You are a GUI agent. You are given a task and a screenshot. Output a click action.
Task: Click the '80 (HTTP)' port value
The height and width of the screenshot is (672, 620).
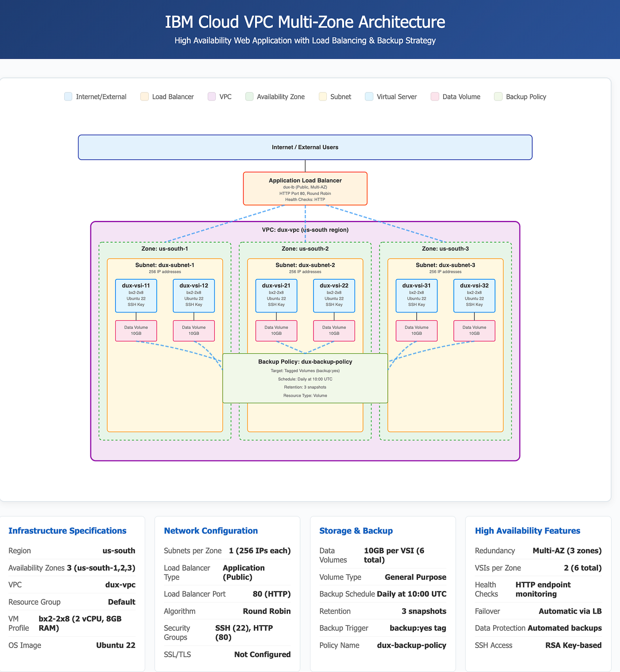[271, 594]
